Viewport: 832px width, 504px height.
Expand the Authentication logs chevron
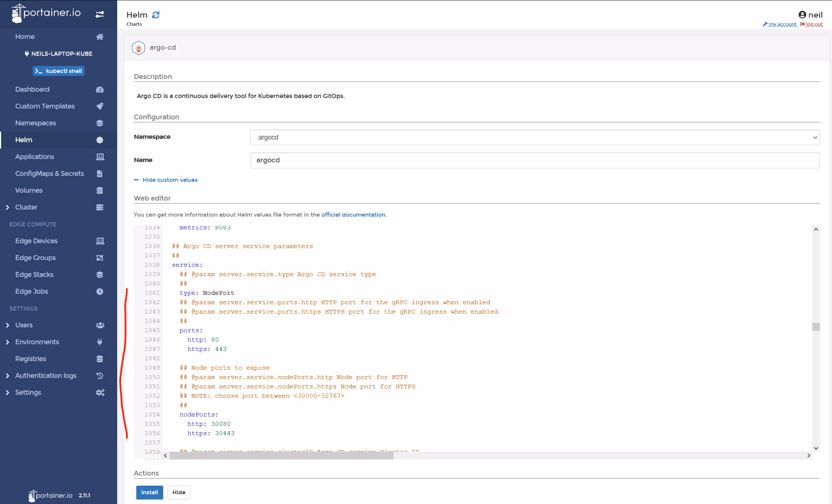[7, 376]
